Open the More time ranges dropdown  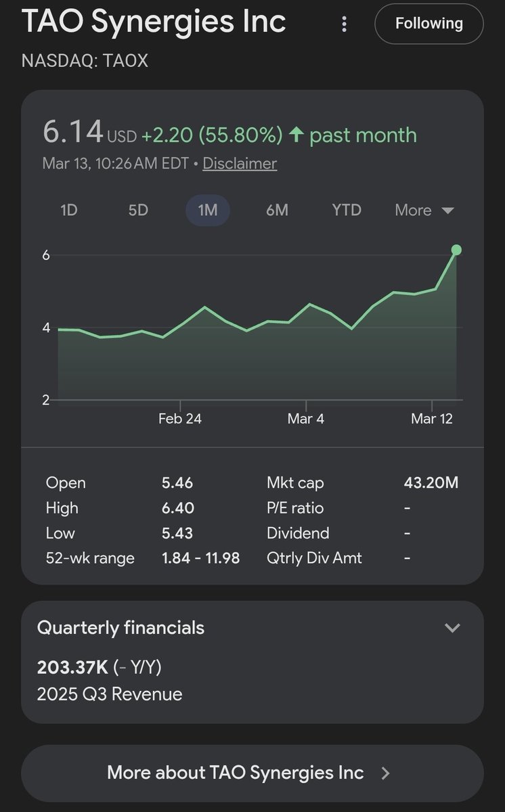click(424, 210)
